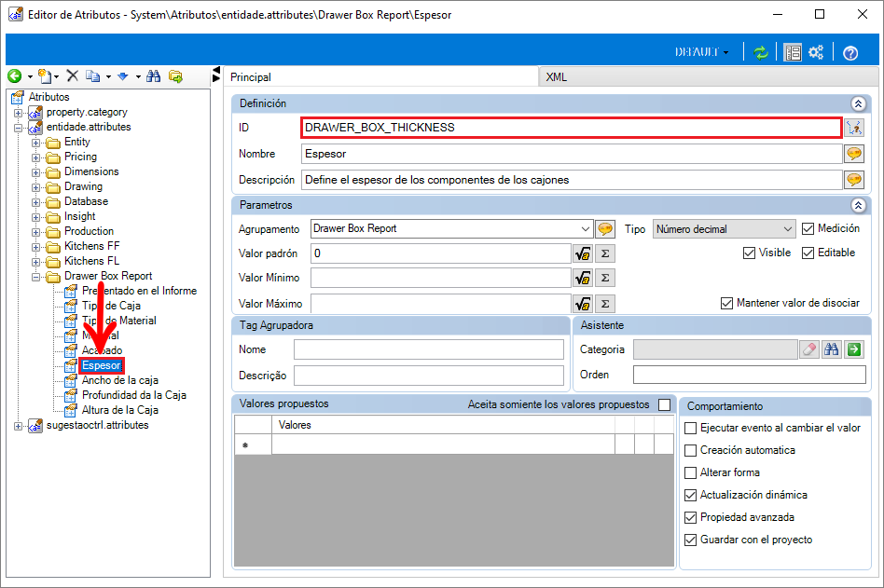Open formula editor for Valor padrón

583,253
